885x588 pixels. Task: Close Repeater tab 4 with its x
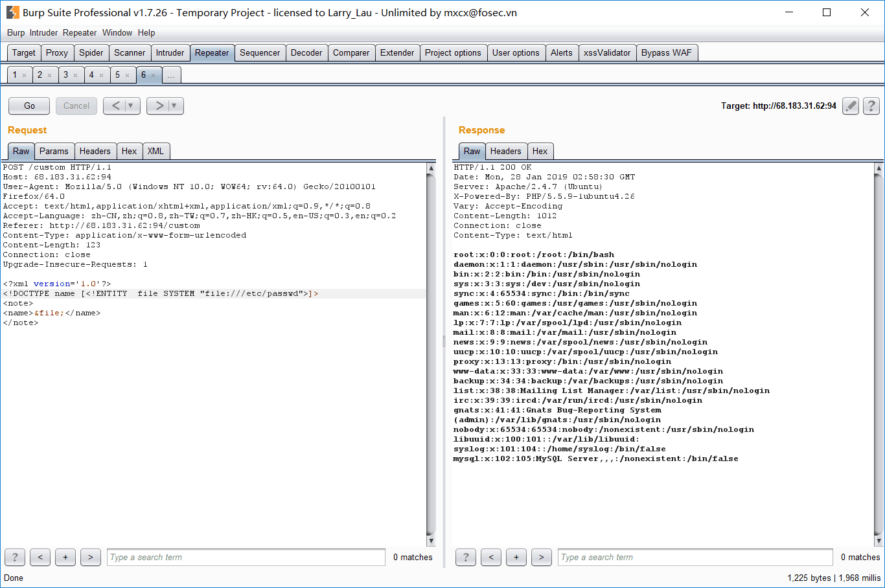(x=101, y=76)
